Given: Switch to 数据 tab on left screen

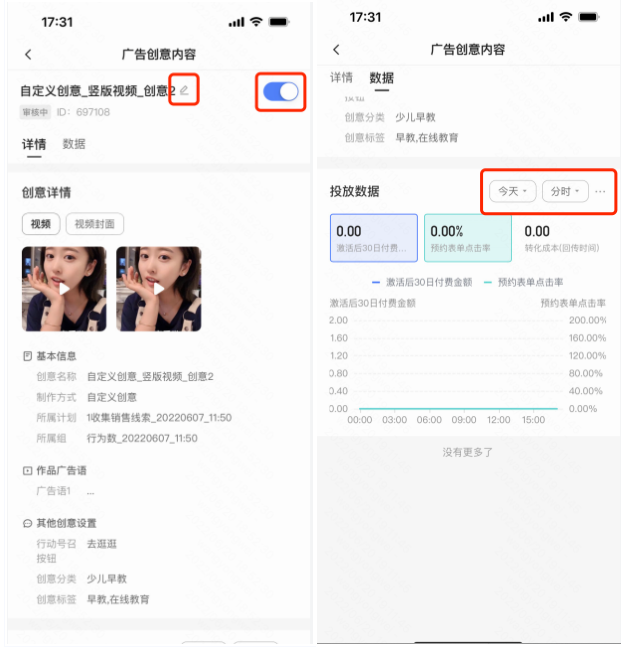Looking at the screenshot, I should click(74, 144).
